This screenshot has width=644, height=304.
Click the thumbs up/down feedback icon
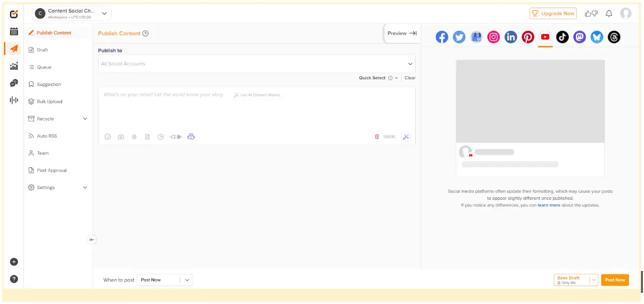591,14
